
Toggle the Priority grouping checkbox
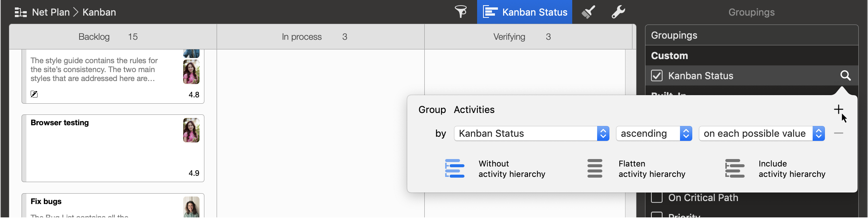click(x=657, y=215)
